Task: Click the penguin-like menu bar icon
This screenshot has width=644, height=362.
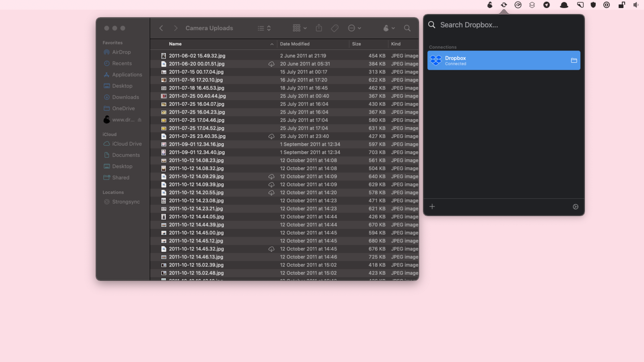Action: click(490, 5)
